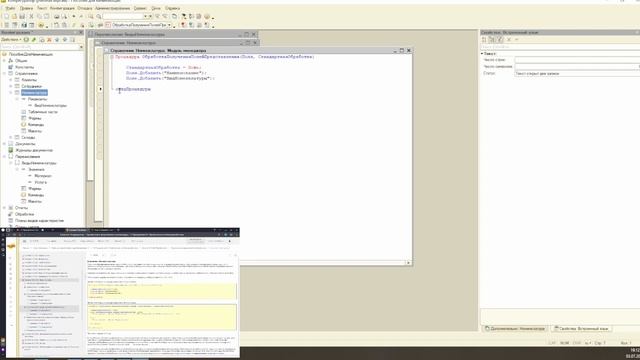Open the Действия dropdown in configuration panel
Image resolution: width=640 pixels, height=360 pixels.
(x=11, y=40)
